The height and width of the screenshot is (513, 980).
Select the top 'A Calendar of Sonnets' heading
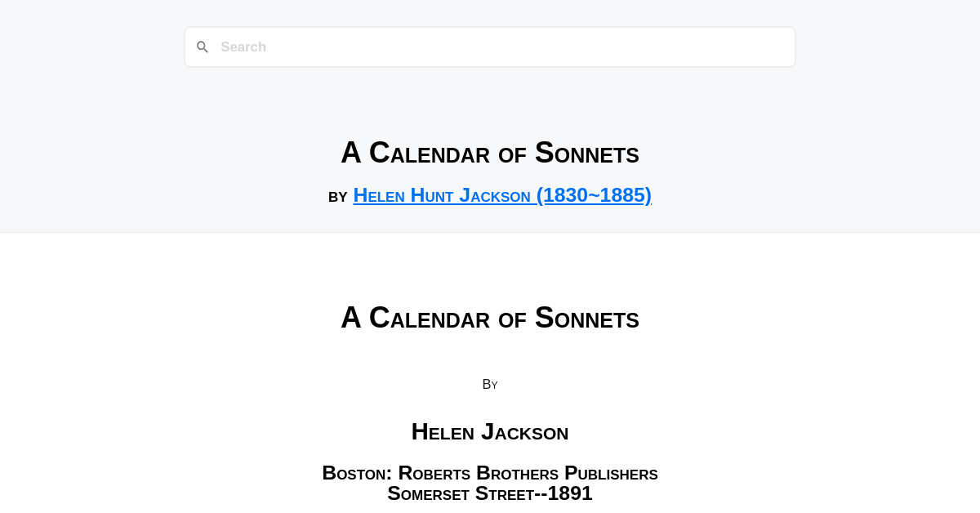490,153
